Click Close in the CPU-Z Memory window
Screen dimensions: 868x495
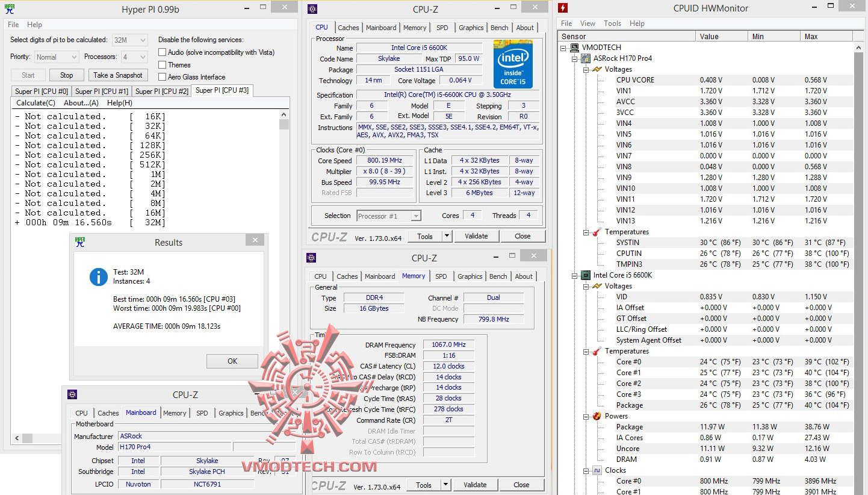(522, 485)
